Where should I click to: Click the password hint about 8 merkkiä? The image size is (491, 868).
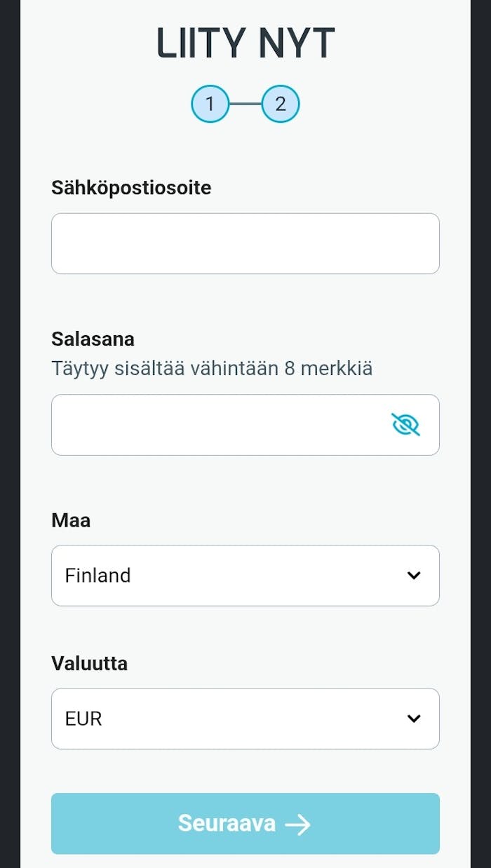tap(212, 368)
